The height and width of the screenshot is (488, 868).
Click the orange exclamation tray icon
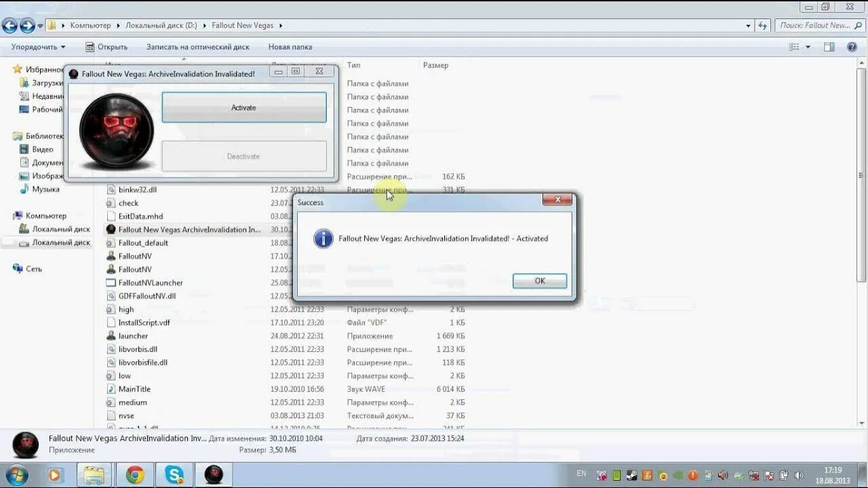(x=693, y=476)
